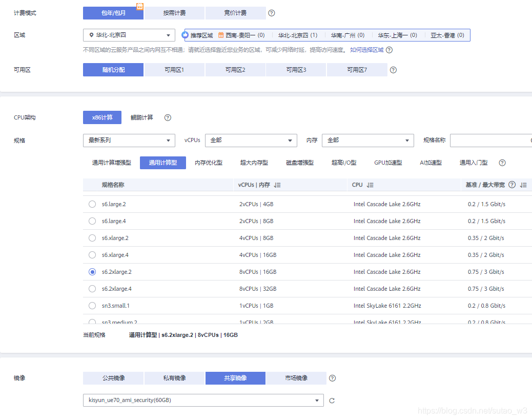View help icon beside 通用入门型 tab
Screen dimensions: 532x420
(502, 163)
